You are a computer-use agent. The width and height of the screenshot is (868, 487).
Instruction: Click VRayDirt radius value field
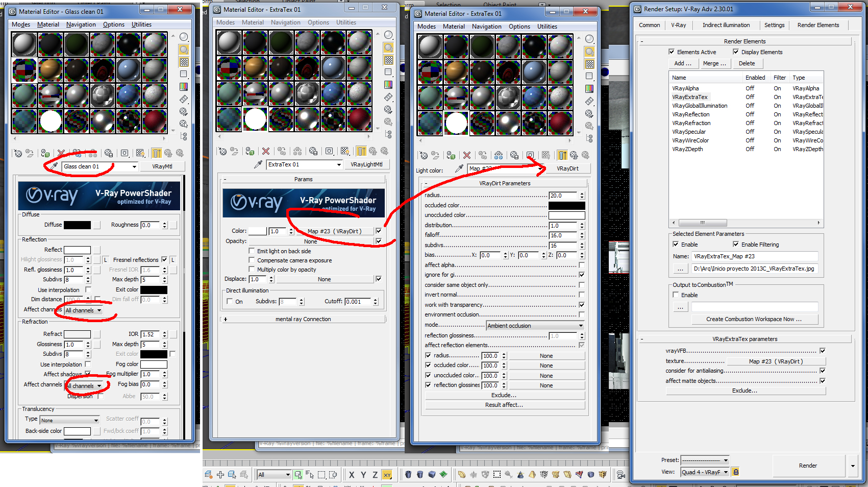click(x=563, y=196)
